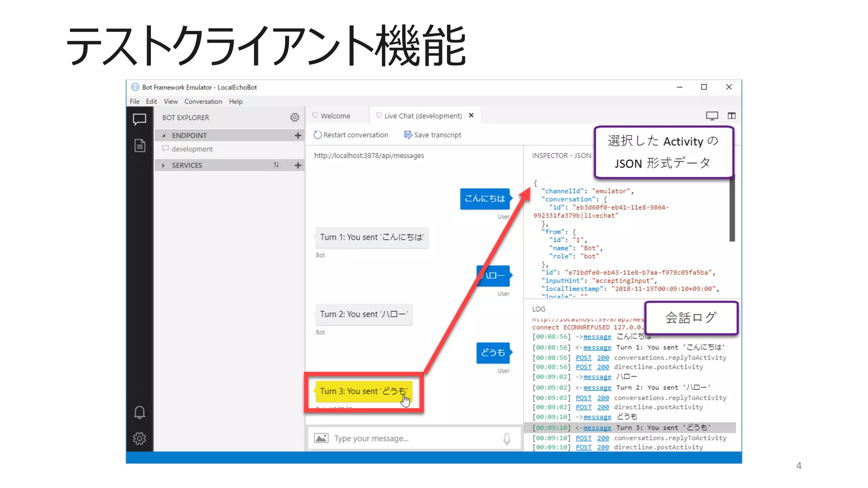Click Bot Explorer settings gear icon
This screenshot has width=868, height=488.
point(295,117)
